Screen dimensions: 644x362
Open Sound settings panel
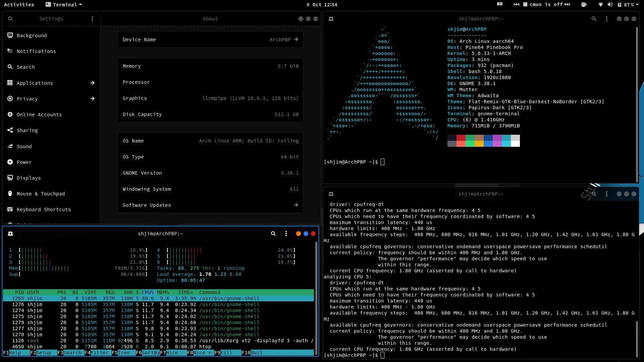pos(52,146)
